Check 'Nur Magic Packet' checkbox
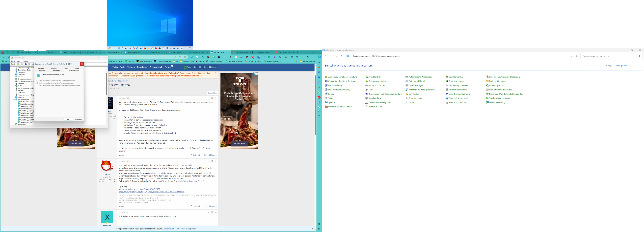The image size is (644, 232). 39,86
